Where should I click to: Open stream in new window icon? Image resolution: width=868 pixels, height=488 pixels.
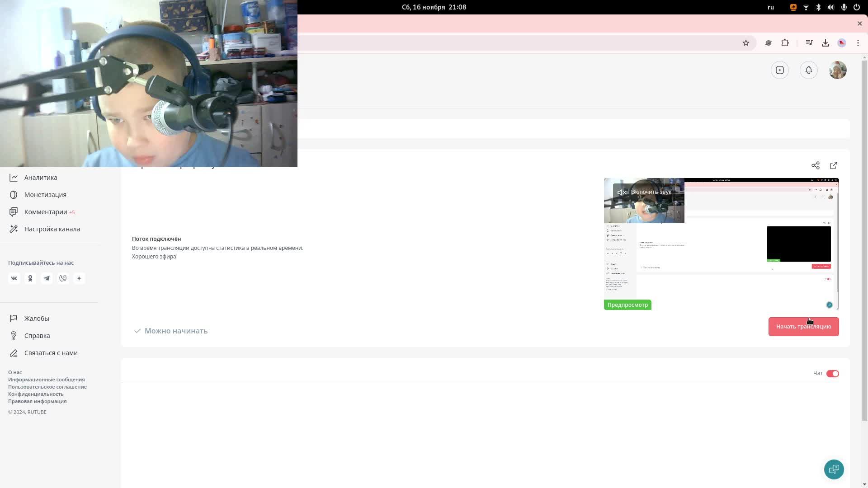(834, 165)
